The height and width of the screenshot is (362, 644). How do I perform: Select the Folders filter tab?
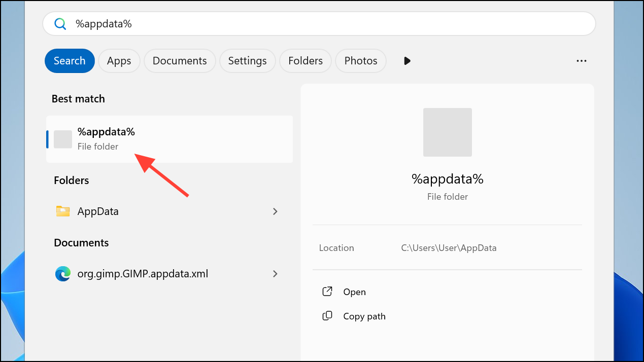point(306,61)
